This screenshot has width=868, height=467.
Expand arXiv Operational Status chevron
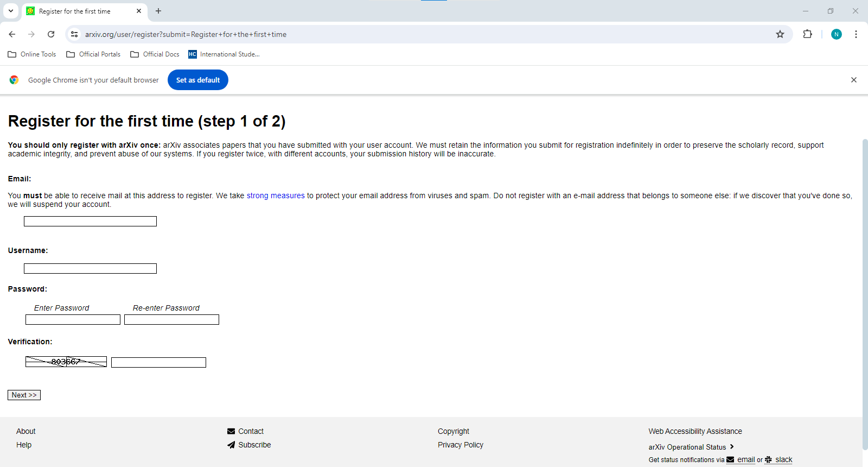[732, 447]
